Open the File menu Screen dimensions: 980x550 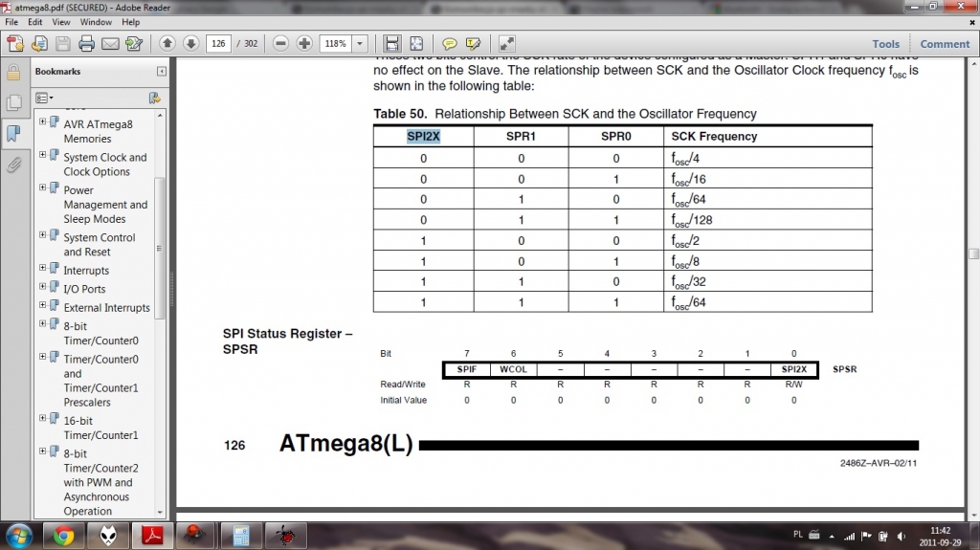pyautogui.click(x=11, y=22)
